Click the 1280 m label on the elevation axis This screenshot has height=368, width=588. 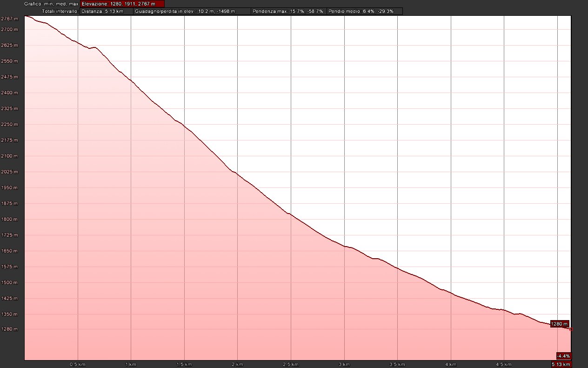point(9,329)
